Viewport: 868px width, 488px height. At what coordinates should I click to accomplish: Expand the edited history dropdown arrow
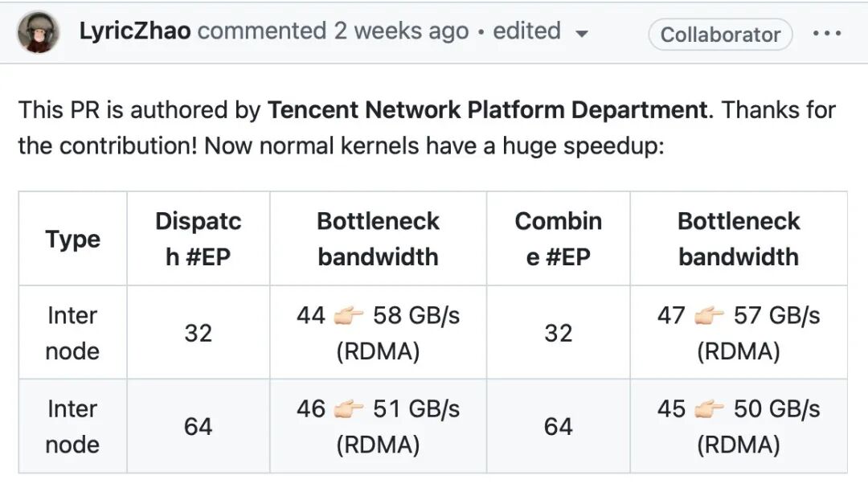(x=583, y=34)
